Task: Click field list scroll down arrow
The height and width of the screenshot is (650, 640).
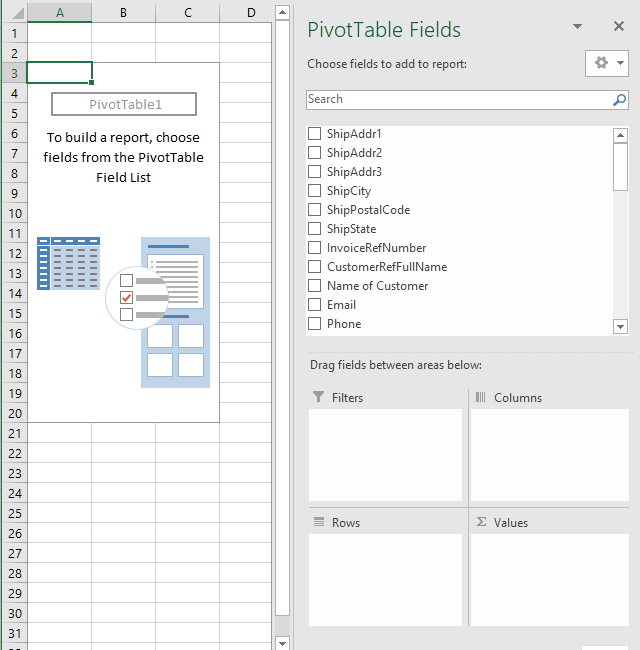Action: click(x=620, y=326)
